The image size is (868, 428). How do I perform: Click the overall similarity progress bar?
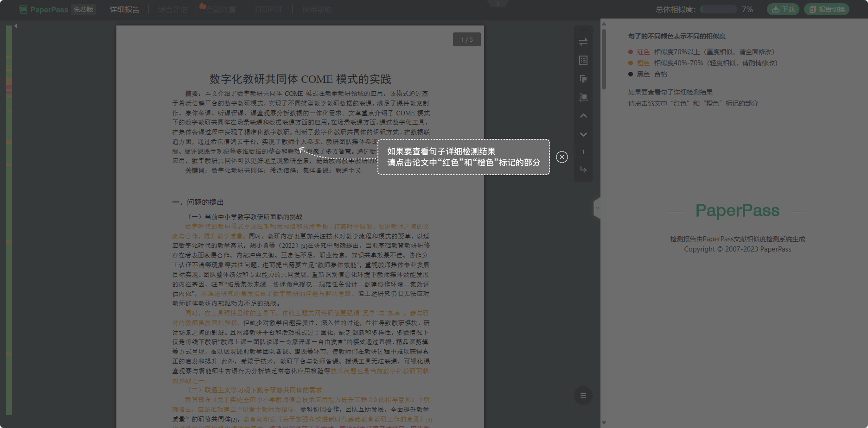pos(719,9)
